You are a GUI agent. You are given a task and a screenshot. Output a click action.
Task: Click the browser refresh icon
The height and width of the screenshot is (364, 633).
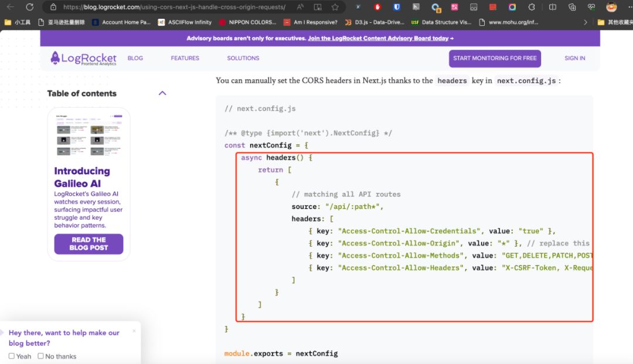[x=29, y=7]
